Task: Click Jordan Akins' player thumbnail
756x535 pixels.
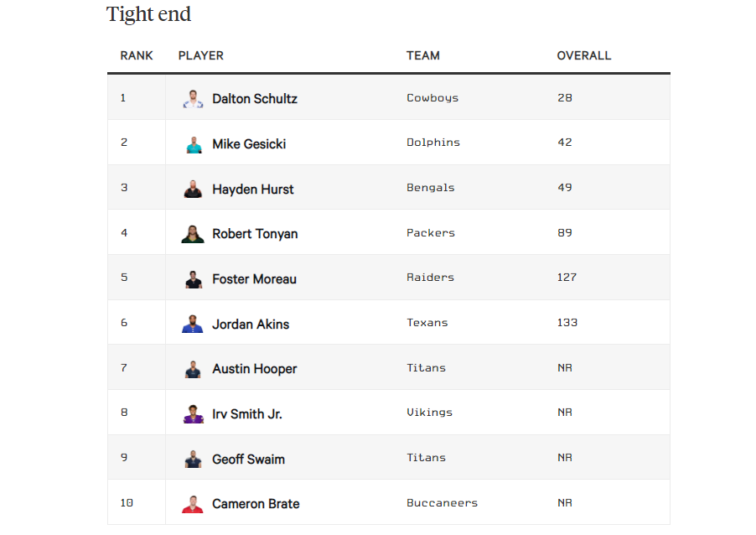Action: point(193,325)
